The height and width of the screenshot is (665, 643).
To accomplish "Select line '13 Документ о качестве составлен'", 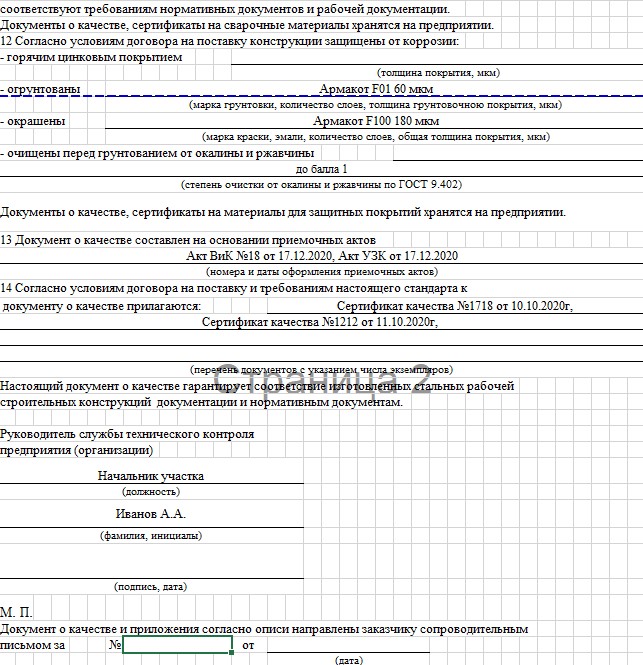I will [x=188, y=240].
